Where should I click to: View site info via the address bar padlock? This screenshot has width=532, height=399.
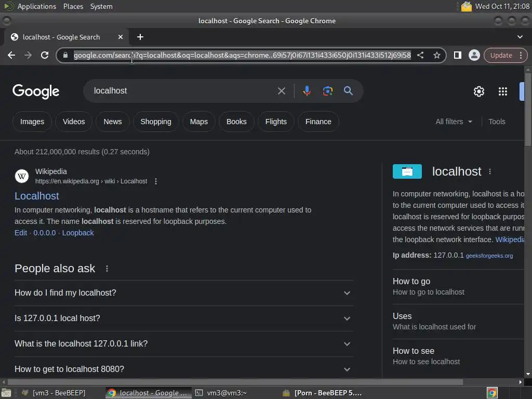tap(65, 55)
